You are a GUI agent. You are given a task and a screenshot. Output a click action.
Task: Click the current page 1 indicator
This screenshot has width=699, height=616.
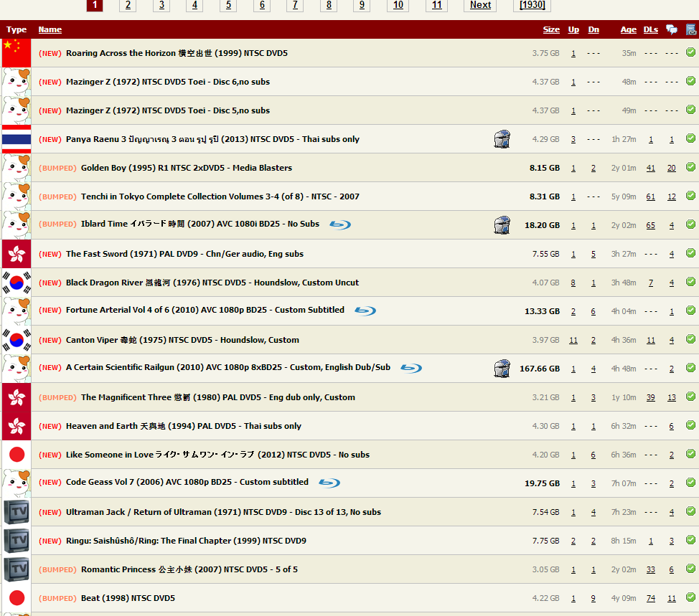point(95,5)
